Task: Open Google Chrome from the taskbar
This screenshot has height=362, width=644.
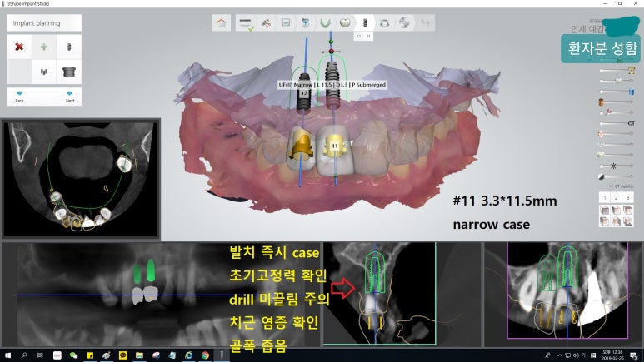Action: click(x=205, y=355)
